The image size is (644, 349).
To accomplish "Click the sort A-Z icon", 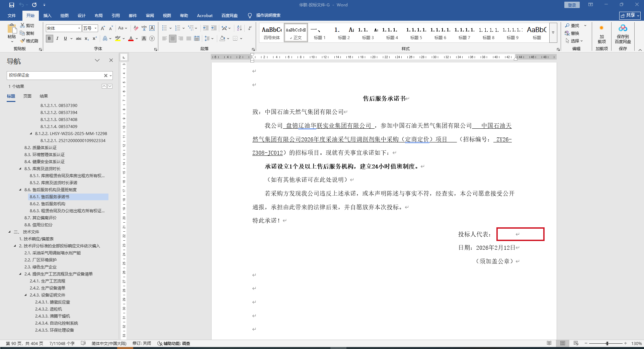I will pyautogui.click(x=239, y=28).
